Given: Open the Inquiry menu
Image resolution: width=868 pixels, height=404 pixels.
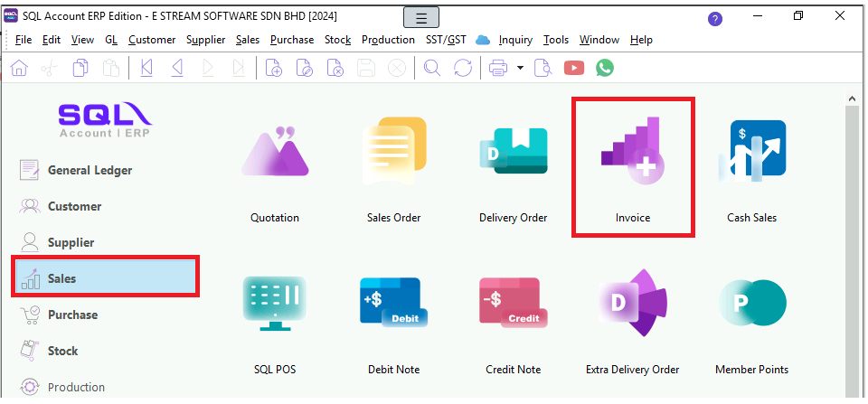Looking at the screenshot, I should [x=515, y=40].
